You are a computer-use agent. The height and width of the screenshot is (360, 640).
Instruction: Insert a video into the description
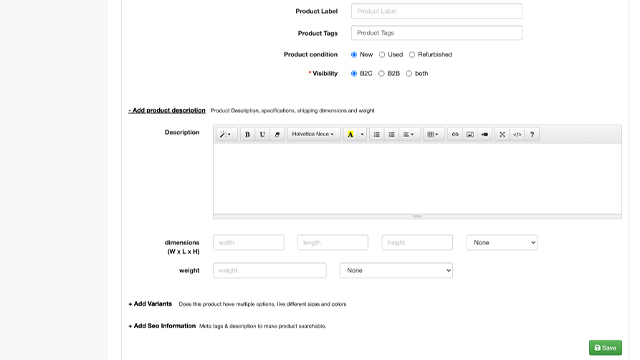pos(484,134)
